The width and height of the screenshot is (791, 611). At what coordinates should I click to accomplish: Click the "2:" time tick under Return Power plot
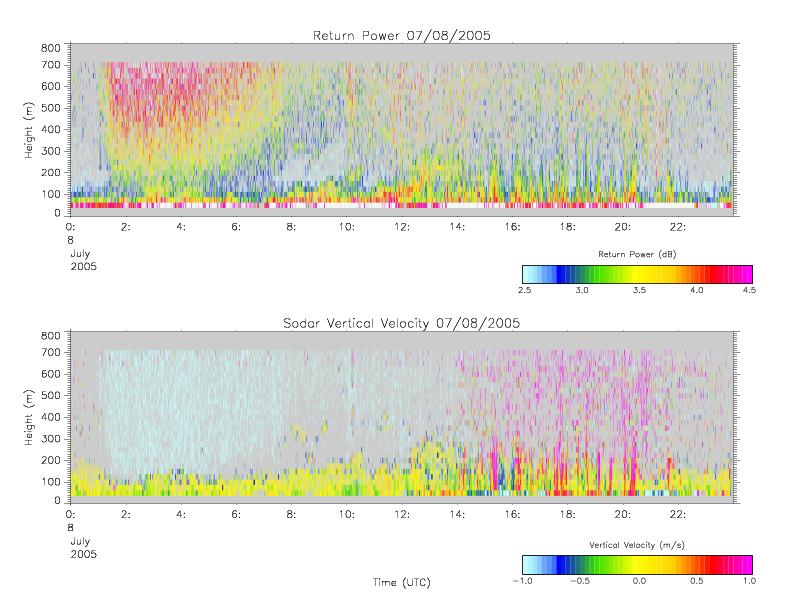click(126, 227)
